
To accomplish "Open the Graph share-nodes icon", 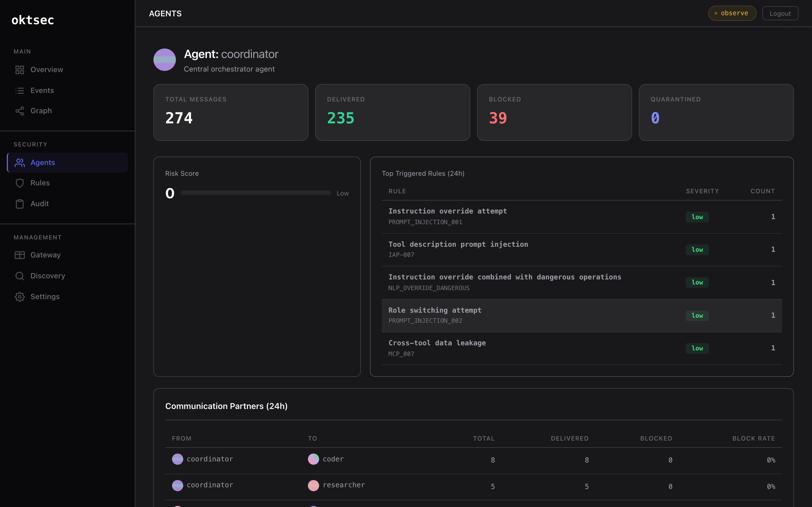I will pyautogui.click(x=19, y=111).
